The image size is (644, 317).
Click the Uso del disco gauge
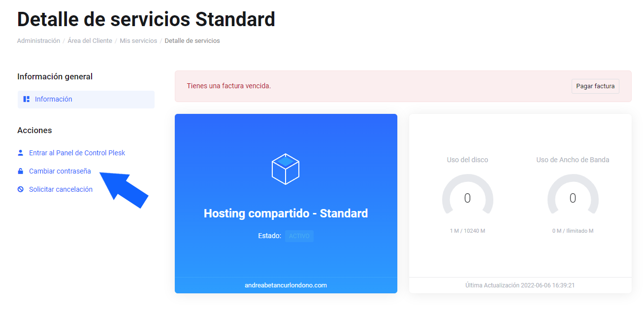pos(468,195)
